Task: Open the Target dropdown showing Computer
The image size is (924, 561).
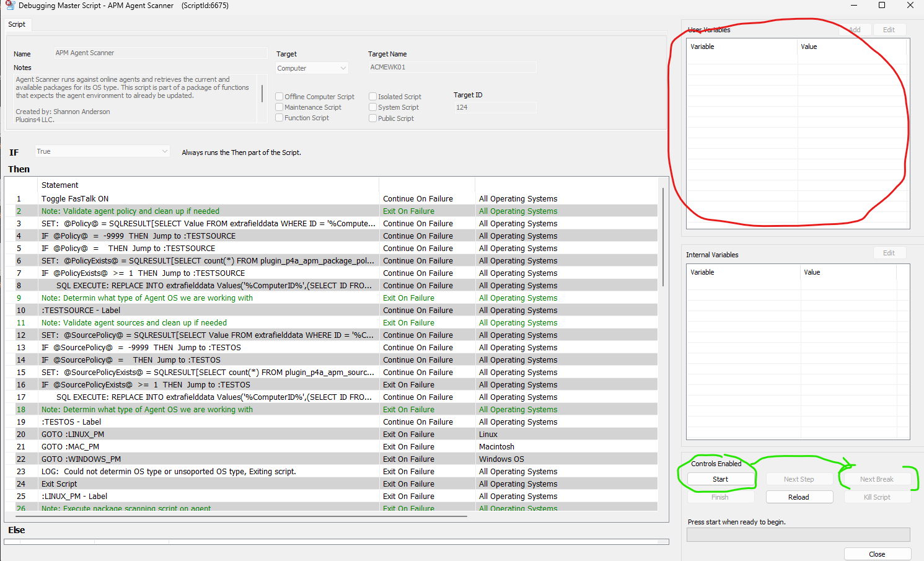Action: pyautogui.click(x=312, y=68)
